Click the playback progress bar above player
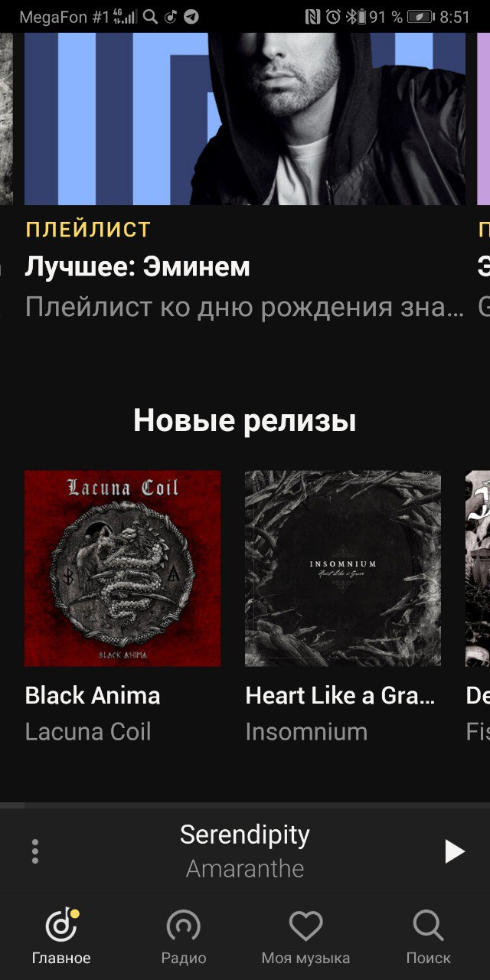 click(245, 805)
